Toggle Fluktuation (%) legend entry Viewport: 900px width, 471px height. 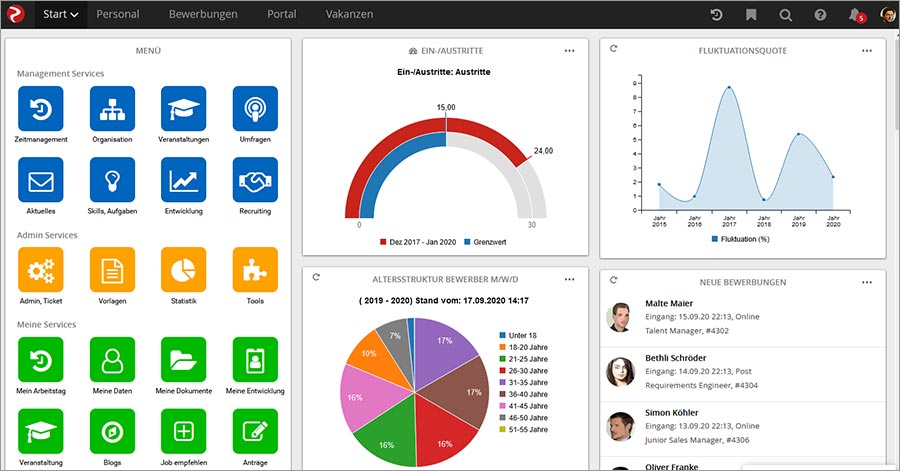[x=740, y=239]
